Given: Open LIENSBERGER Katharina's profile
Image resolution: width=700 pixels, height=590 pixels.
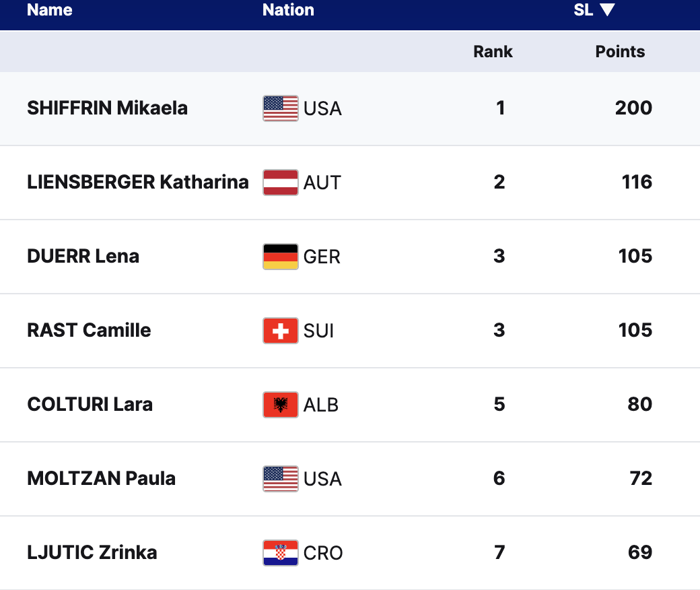Looking at the screenshot, I should [137, 183].
